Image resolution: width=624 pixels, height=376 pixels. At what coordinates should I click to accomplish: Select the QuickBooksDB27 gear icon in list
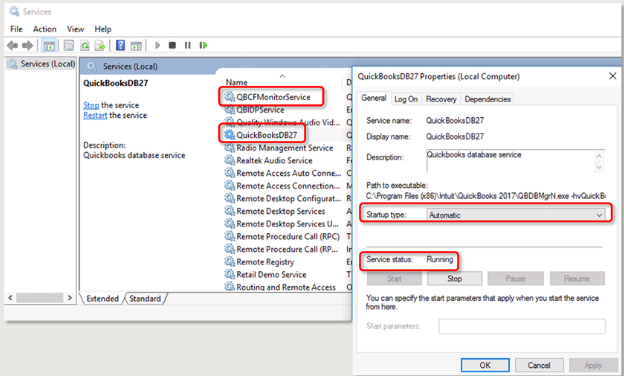(230, 135)
